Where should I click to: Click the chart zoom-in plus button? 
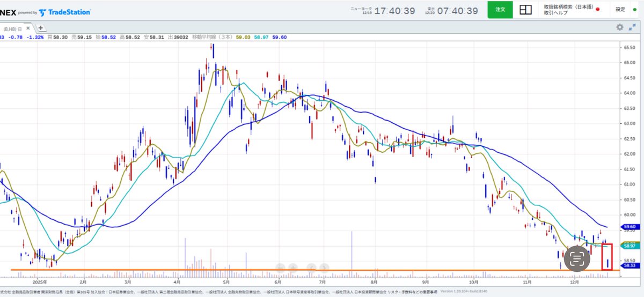(x=293, y=266)
